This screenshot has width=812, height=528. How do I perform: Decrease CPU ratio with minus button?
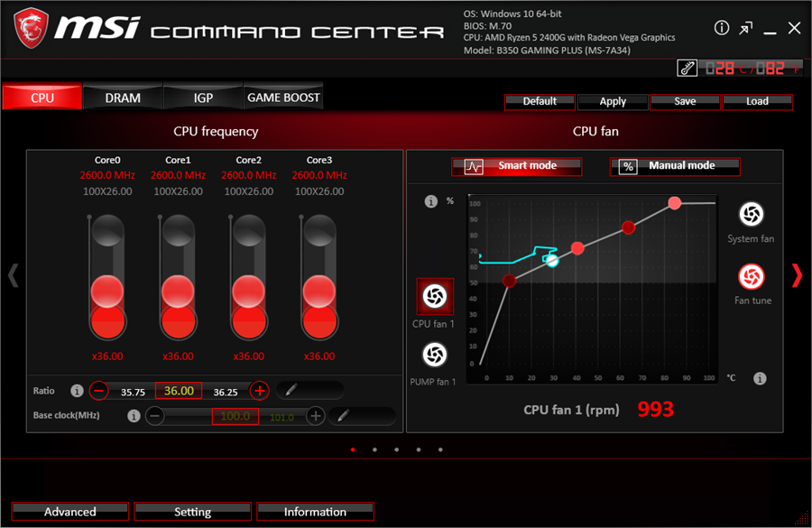[99, 391]
